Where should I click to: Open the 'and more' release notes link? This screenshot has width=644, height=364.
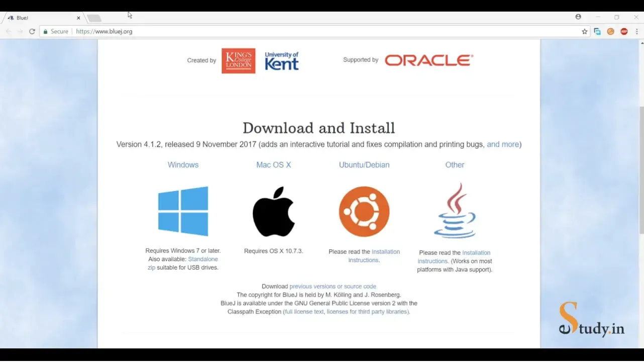[x=503, y=144]
